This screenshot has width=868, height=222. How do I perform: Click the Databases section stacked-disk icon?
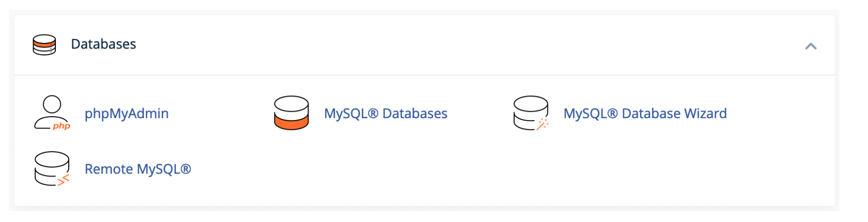click(x=45, y=44)
